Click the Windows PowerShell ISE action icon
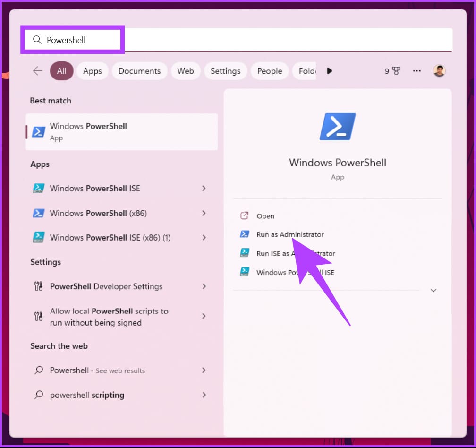This screenshot has width=476, height=448. click(245, 272)
